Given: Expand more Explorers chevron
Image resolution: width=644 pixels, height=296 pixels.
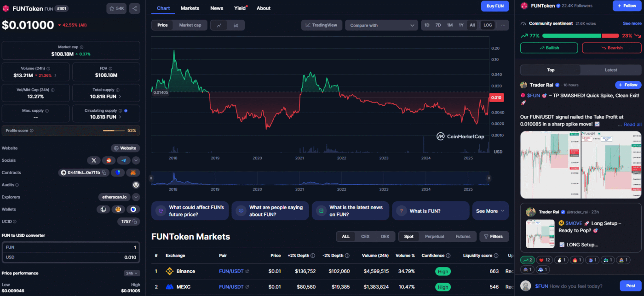Looking at the screenshot, I should point(136,197).
